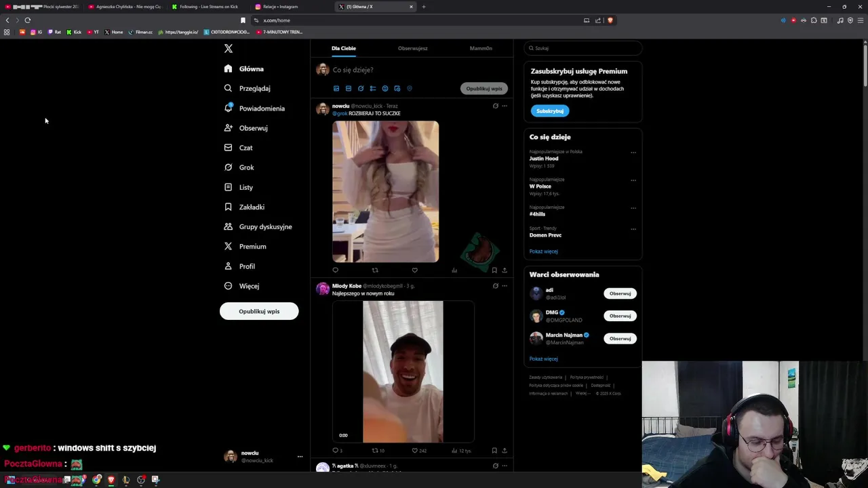Open Obserwuj in the sidebar
868x488 pixels.
click(x=246, y=128)
